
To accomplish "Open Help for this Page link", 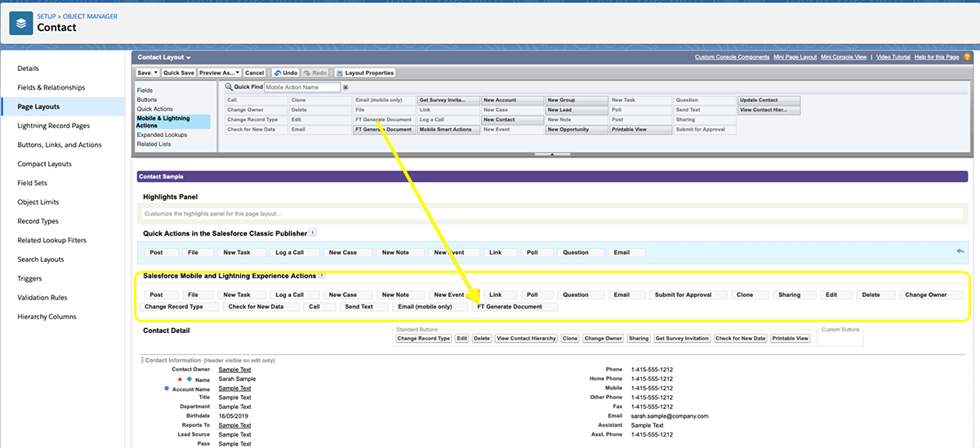I will coord(937,57).
